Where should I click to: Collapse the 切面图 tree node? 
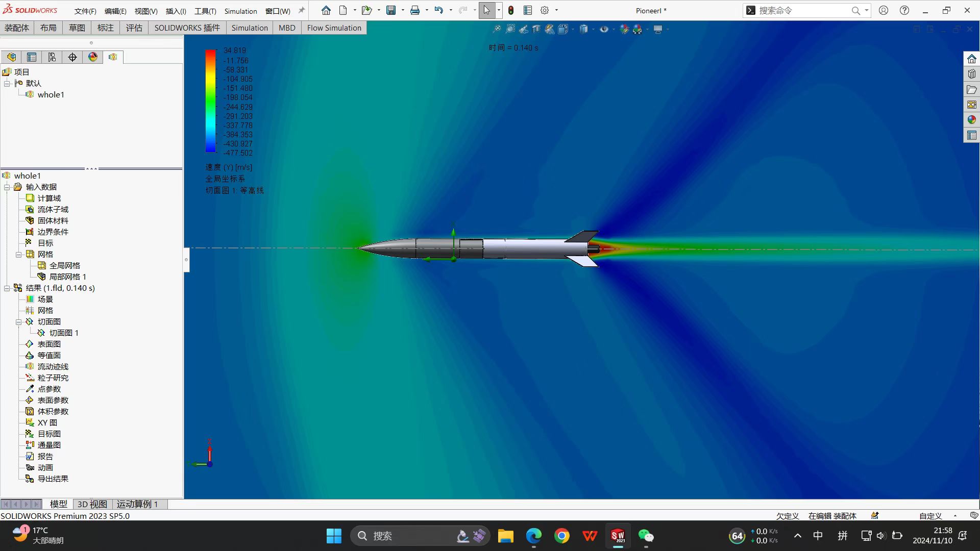19,322
